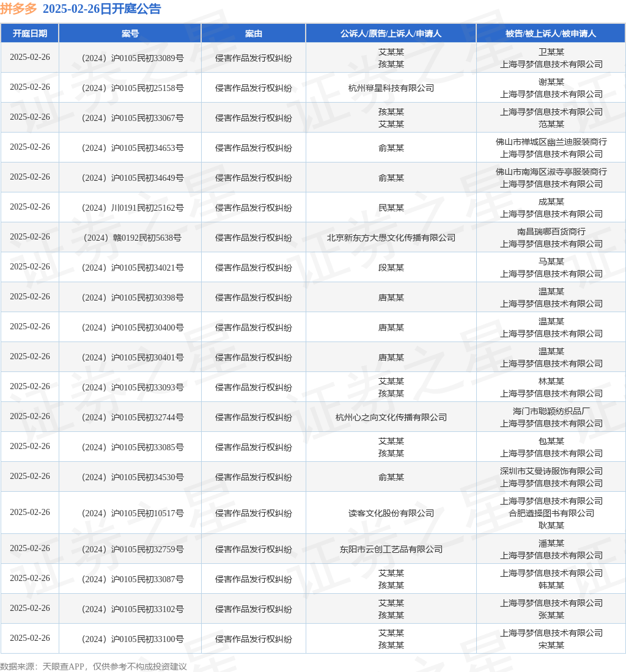Select plaintiff 读客文化股份有限公司

[391, 513]
